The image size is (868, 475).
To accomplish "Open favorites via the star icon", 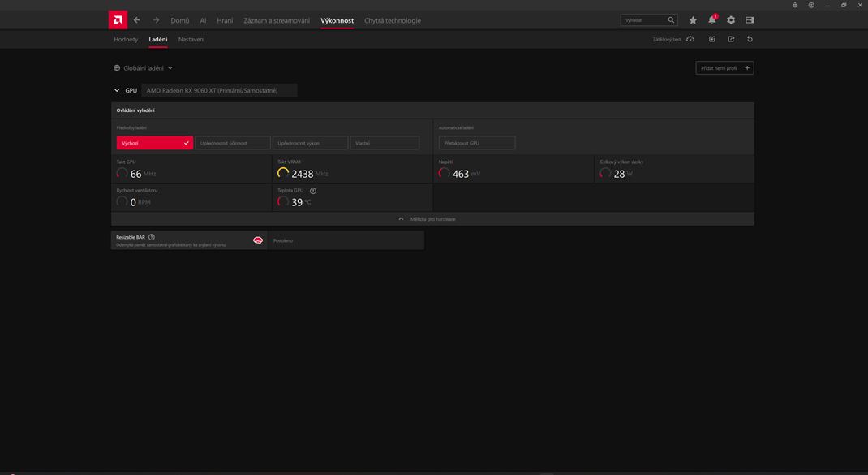I will [x=693, y=20].
